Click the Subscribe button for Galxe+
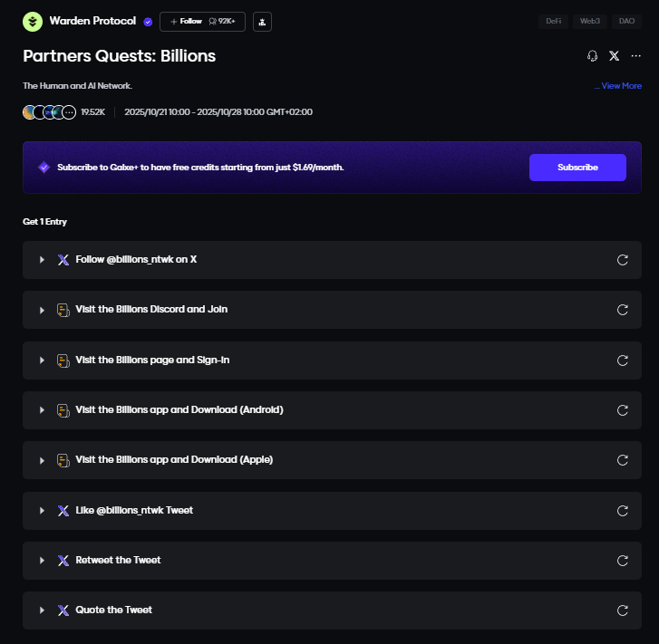659x644 pixels. coord(577,168)
